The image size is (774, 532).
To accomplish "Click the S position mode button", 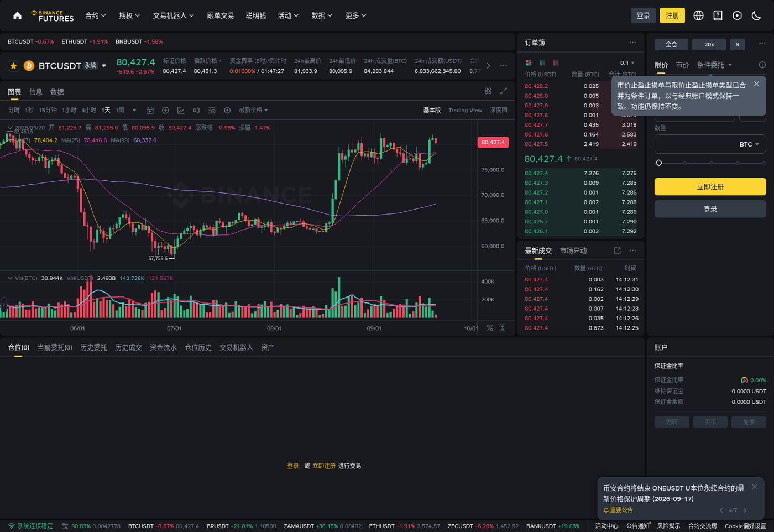I will [737, 44].
